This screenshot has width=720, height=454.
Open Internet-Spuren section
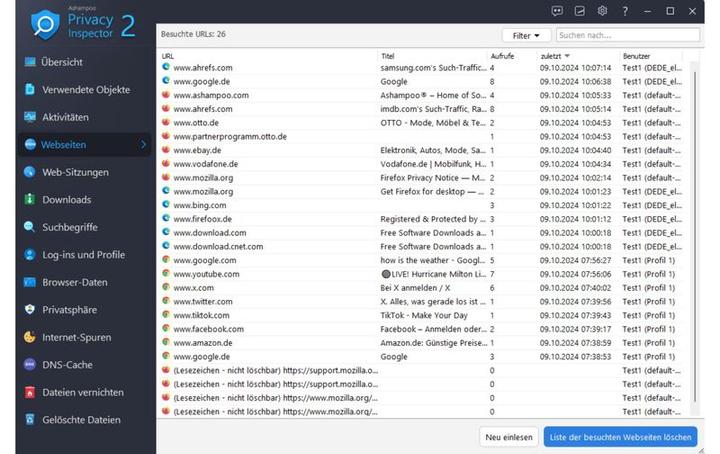click(x=77, y=337)
